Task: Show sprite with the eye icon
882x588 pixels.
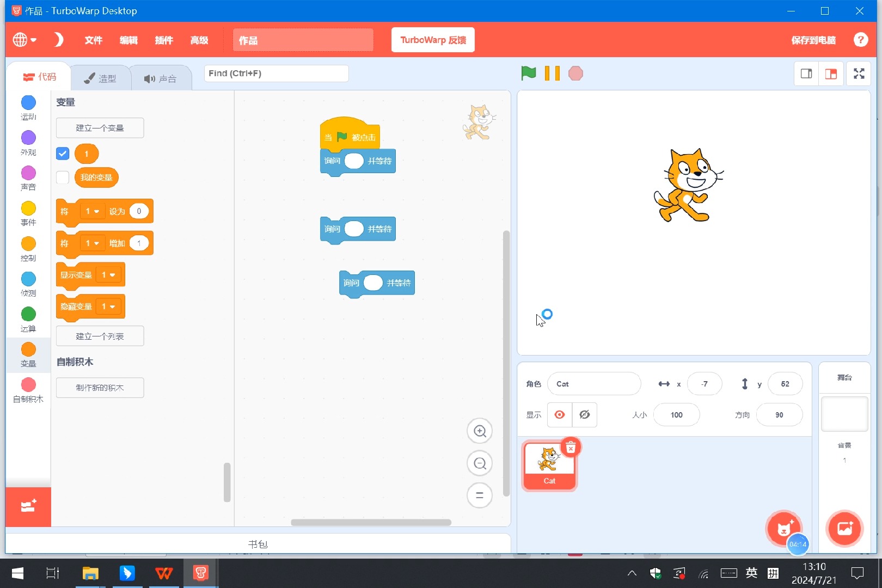Action: 560,415
